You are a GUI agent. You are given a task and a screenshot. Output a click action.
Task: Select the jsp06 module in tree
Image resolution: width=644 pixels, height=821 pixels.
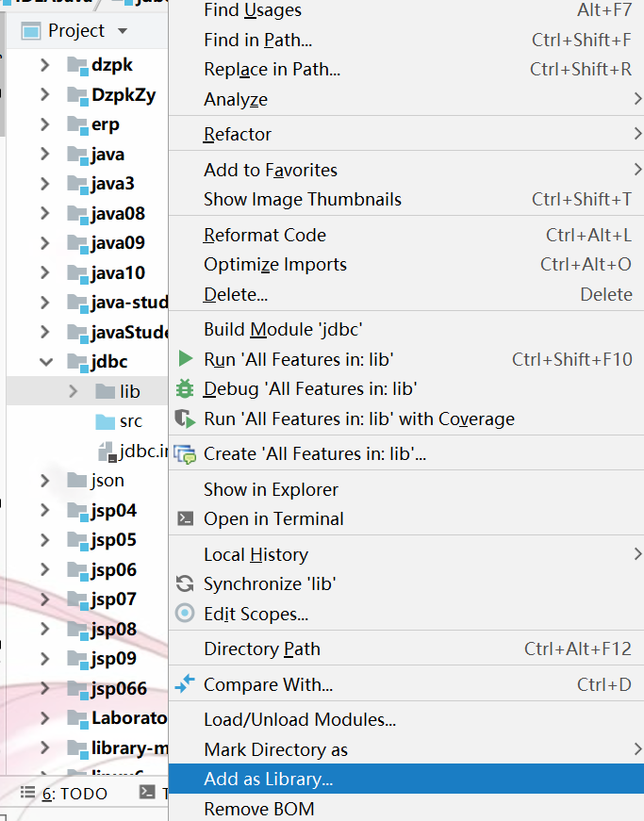(113, 569)
